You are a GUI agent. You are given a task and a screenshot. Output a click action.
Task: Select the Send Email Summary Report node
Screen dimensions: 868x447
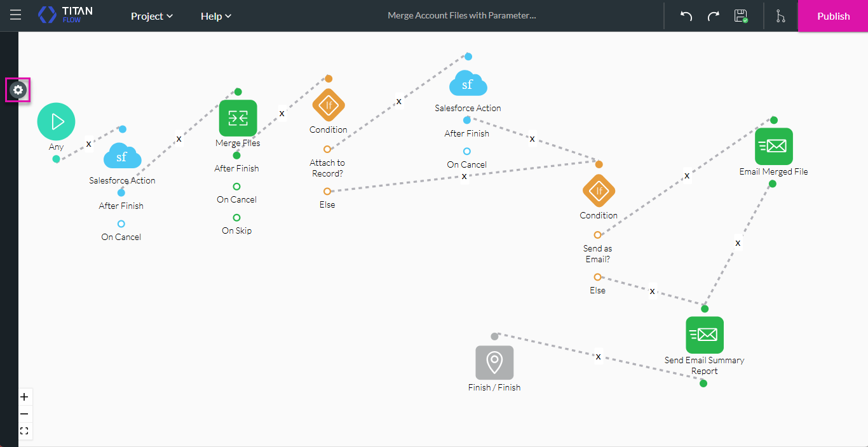point(705,335)
